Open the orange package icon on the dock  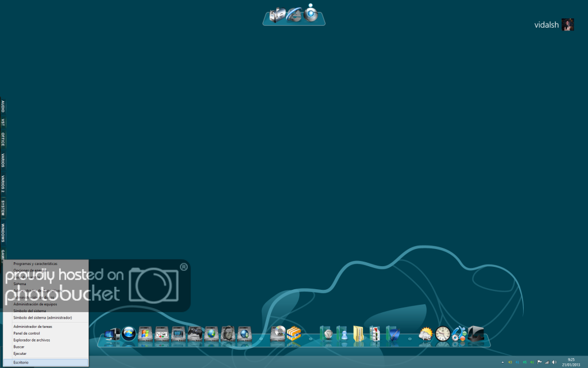pos(294,333)
